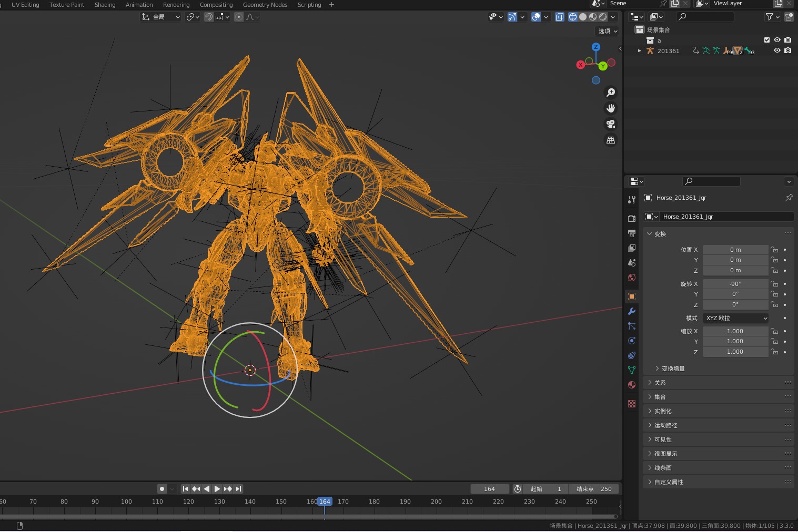The image size is (798, 532).
Task: Click the Z axis on navigation gizmo
Action: tap(596, 47)
